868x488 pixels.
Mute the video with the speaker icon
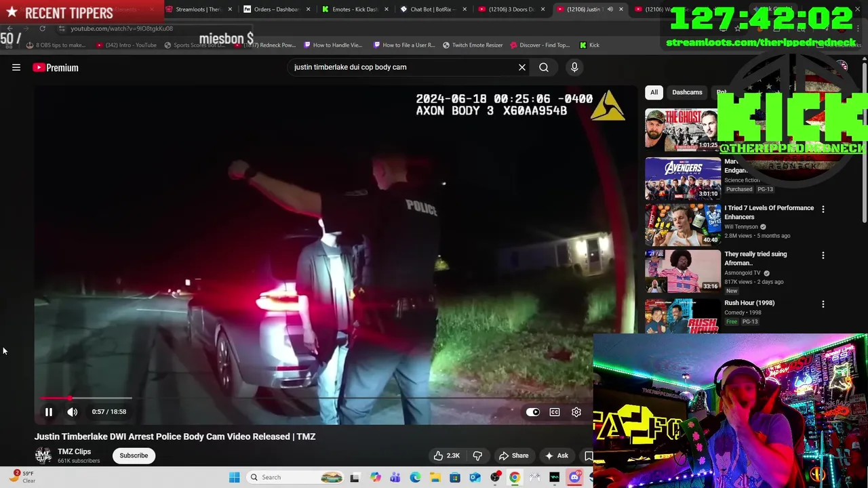click(73, 411)
